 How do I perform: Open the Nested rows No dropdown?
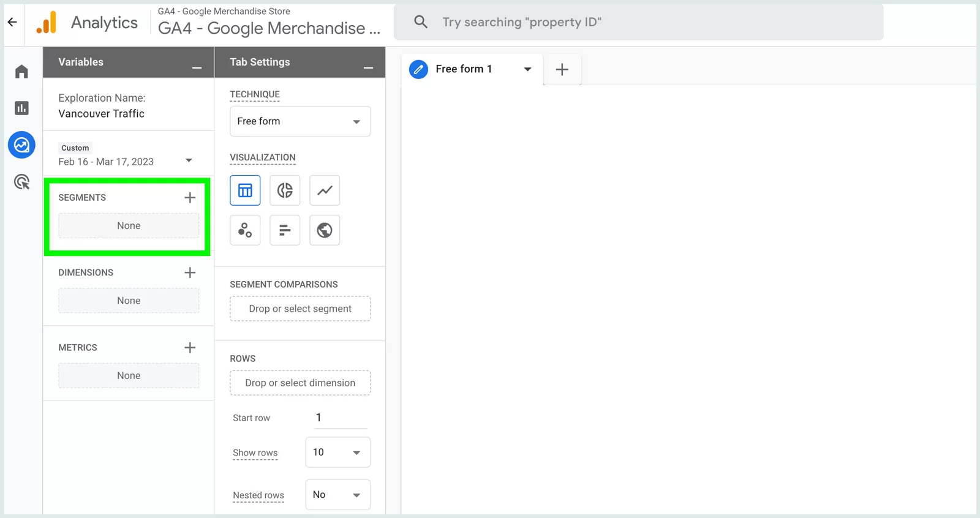(x=338, y=495)
